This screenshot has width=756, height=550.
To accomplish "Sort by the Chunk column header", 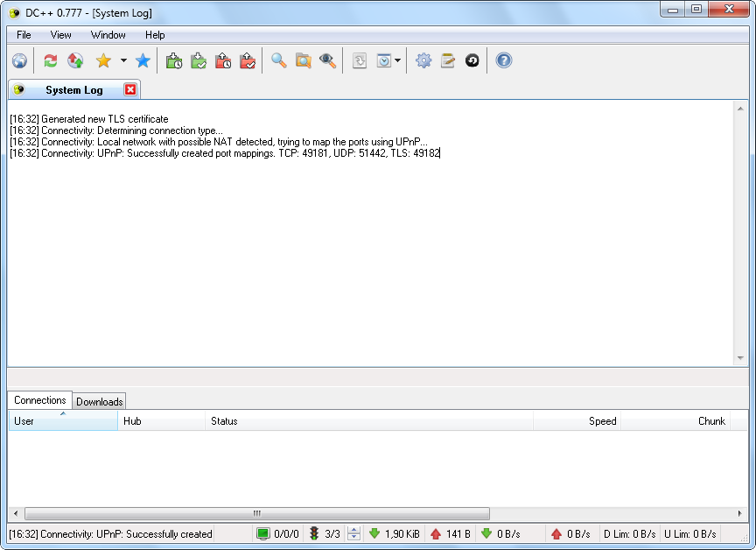I will pos(675,421).
